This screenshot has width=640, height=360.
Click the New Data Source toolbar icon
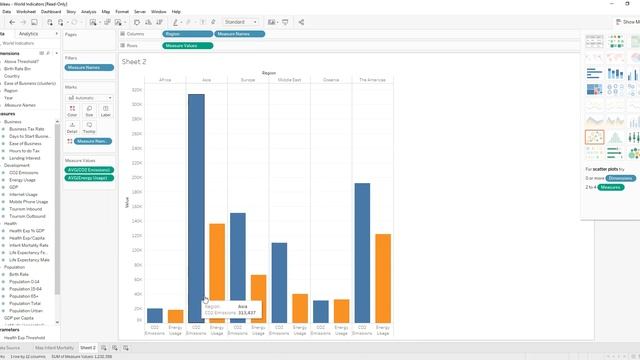click(x=50, y=22)
